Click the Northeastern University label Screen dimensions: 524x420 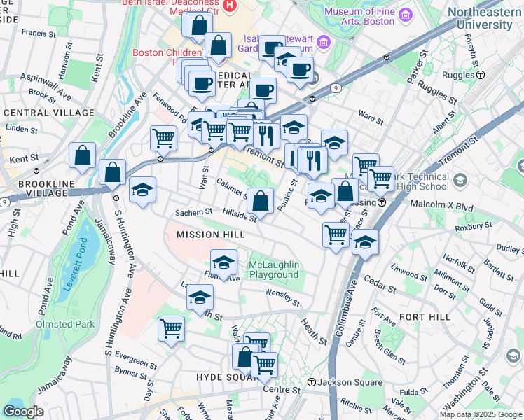(x=485, y=18)
